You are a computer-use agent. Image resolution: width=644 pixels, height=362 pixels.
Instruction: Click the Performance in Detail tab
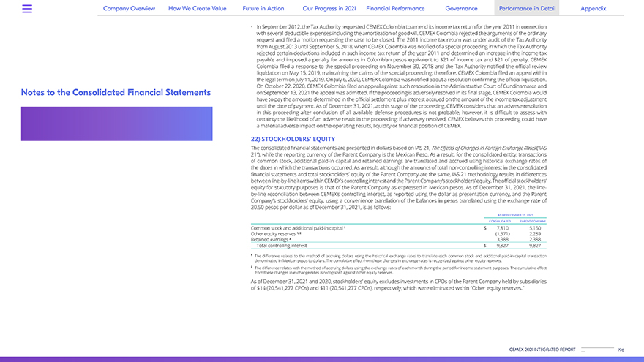click(525, 9)
